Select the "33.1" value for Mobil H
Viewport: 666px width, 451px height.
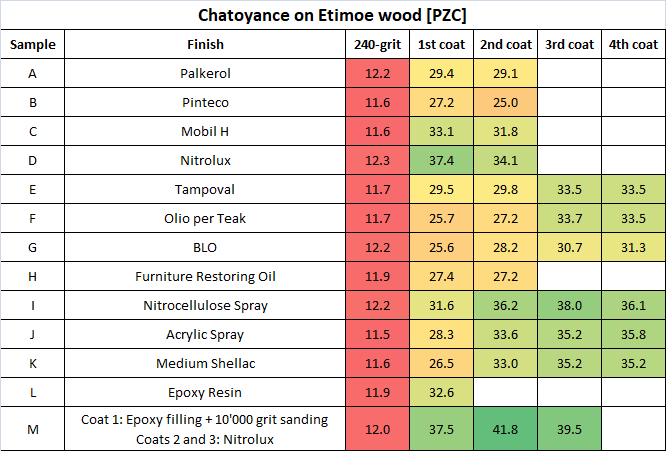click(441, 131)
